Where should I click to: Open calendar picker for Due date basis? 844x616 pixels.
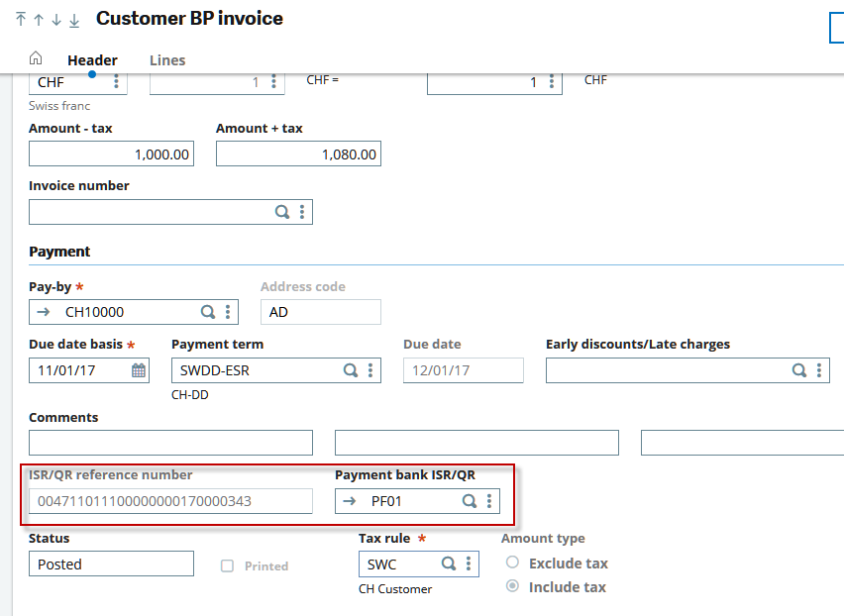tap(139, 370)
